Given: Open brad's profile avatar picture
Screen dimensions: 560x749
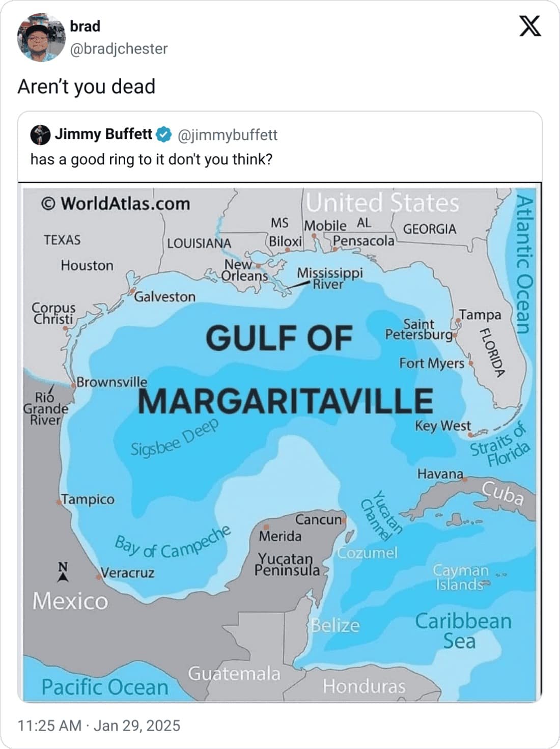Looking at the screenshot, I should click(41, 38).
